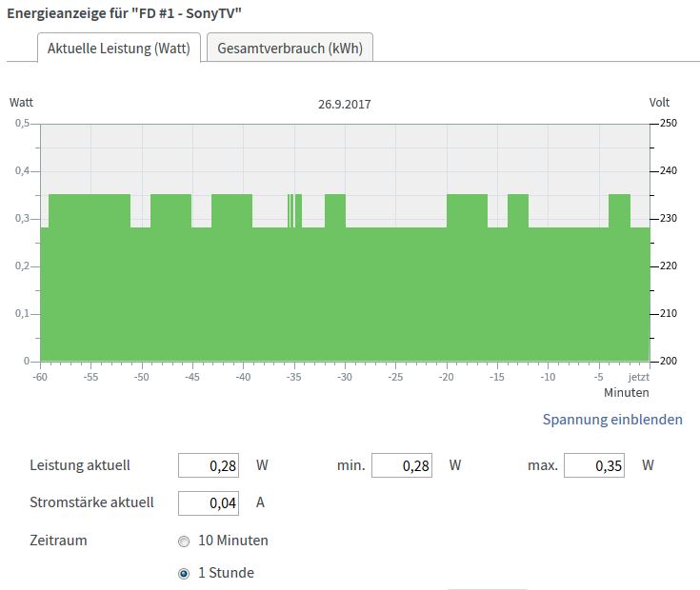Click the -30 tick on time axis
The image size is (700, 590).
344,377
